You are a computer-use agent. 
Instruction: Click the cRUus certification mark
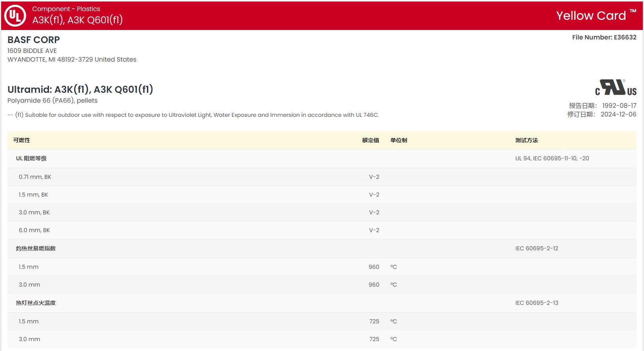[616, 88]
